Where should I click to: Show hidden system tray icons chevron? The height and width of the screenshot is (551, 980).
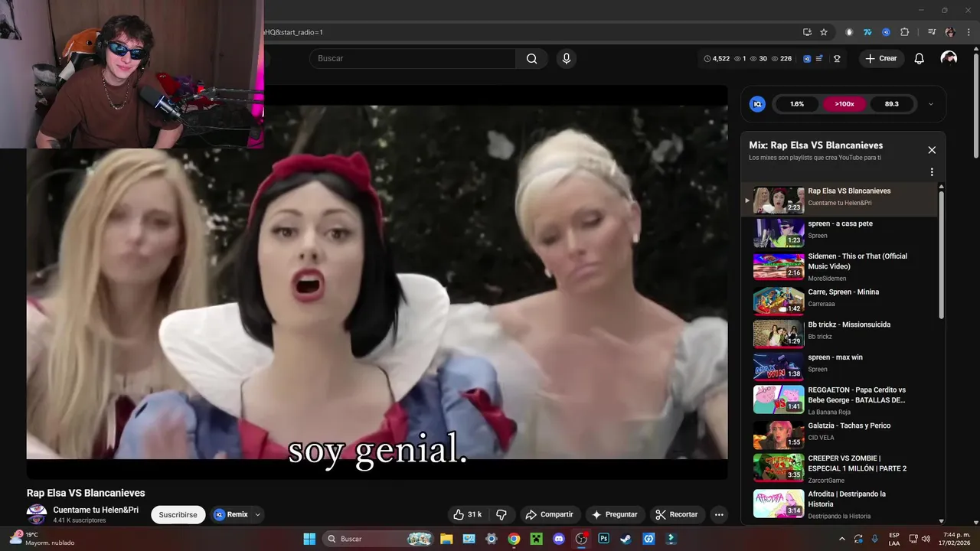click(x=841, y=539)
